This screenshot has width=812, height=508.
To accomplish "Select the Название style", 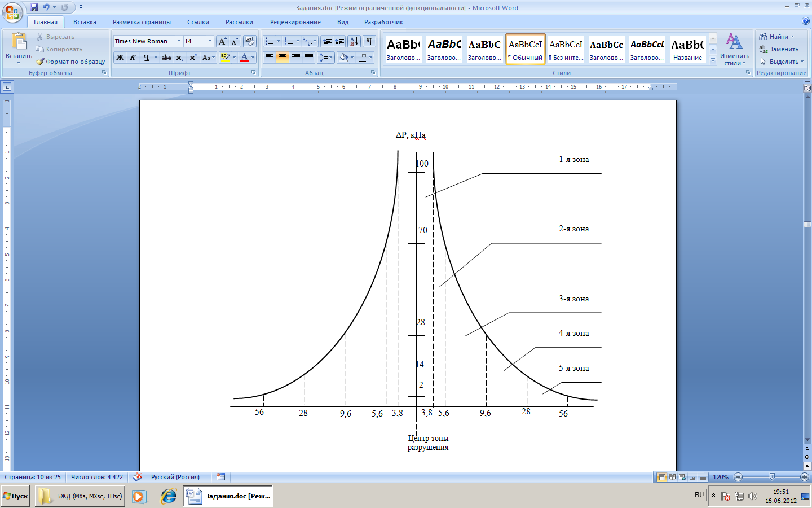I will click(688, 49).
